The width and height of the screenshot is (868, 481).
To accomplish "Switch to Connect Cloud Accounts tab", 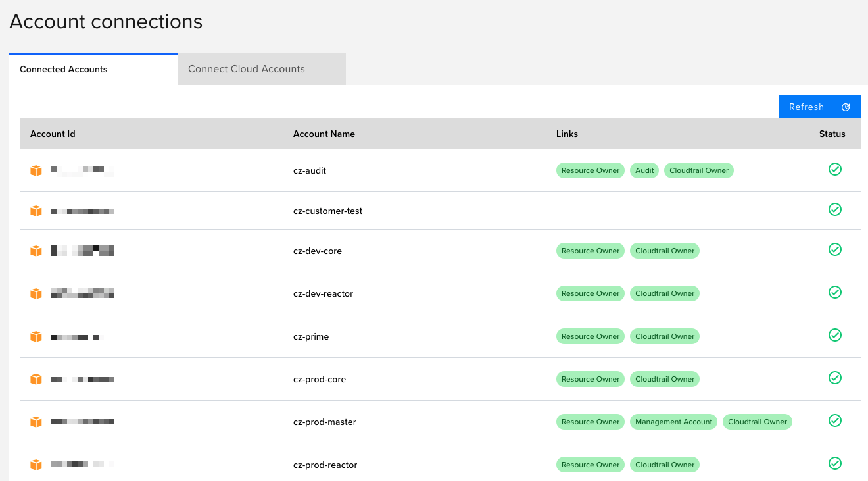I will point(262,69).
